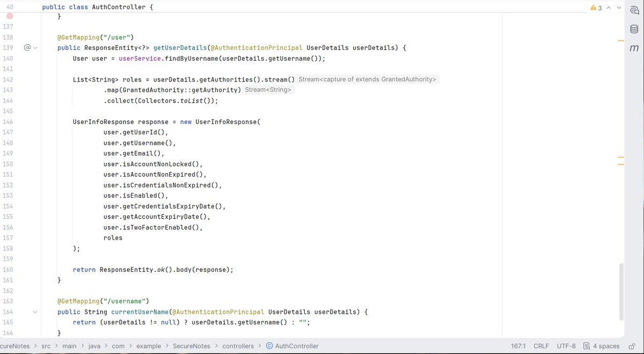Click 'user.isAccountNonLocked(),' line

(153, 164)
